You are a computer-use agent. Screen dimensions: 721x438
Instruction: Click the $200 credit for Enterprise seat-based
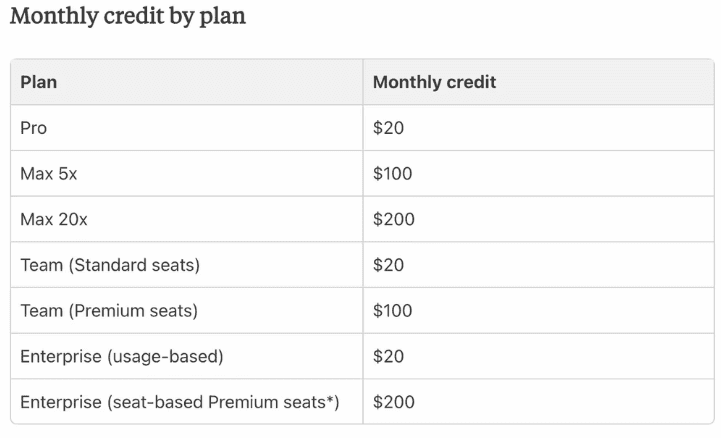(x=394, y=402)
